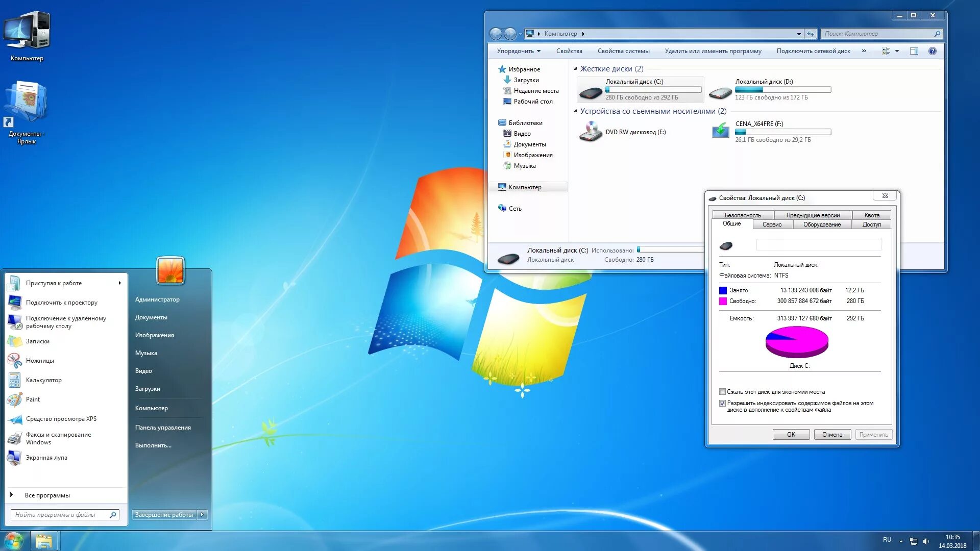980x551 pixels.
Task: Click the magenta free space color swatch
Action: [x=723, y=301]
